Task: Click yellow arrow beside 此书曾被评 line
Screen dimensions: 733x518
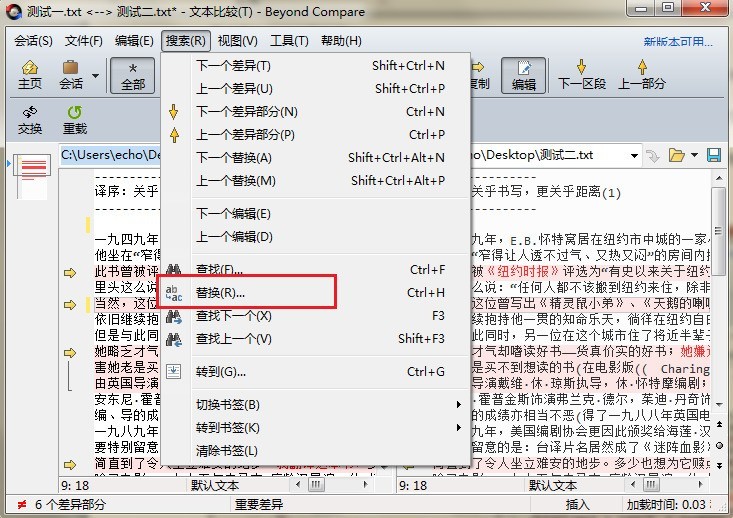Action: [x=70, y=273]
